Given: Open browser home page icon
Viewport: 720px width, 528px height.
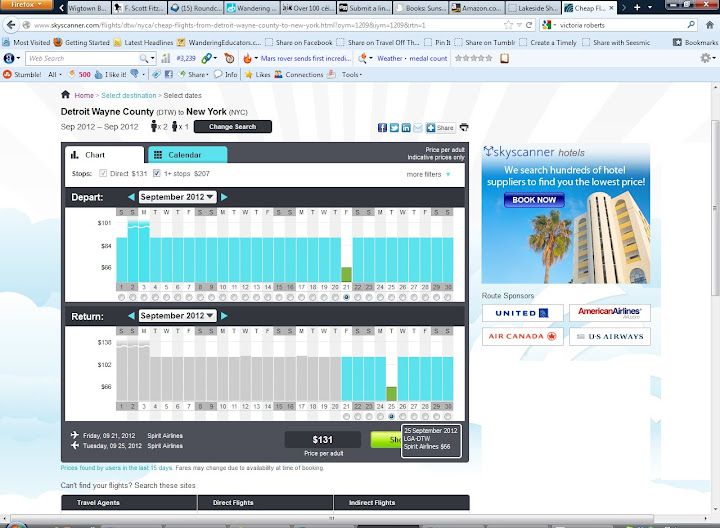Looking at the screenshot, I should click(709, 25).
